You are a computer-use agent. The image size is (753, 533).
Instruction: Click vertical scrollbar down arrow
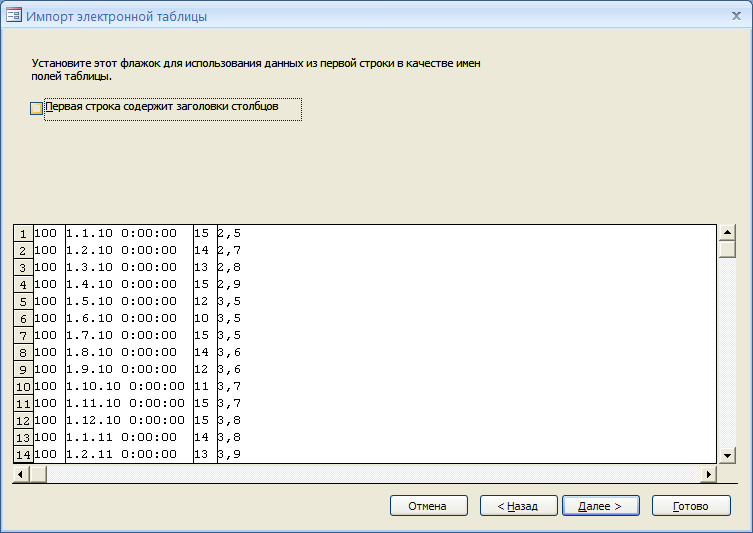click(x=727, y=455)
